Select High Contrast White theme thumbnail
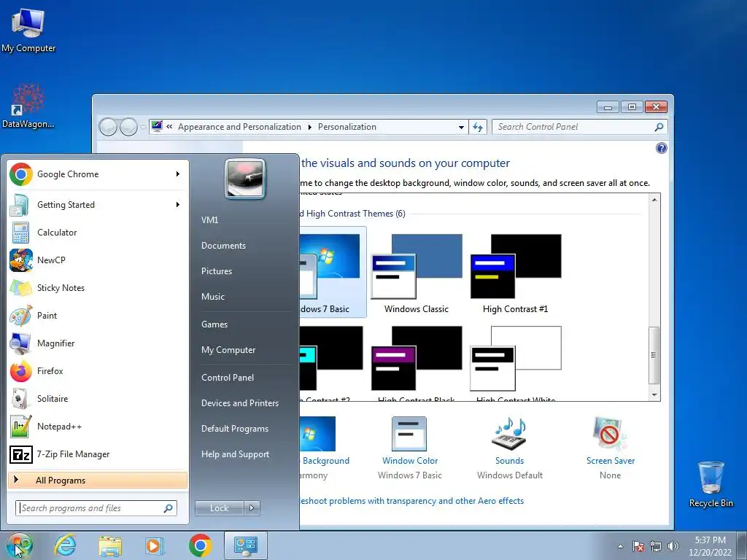The width and height of the screenshot is (747, 560). pos(516,358)
